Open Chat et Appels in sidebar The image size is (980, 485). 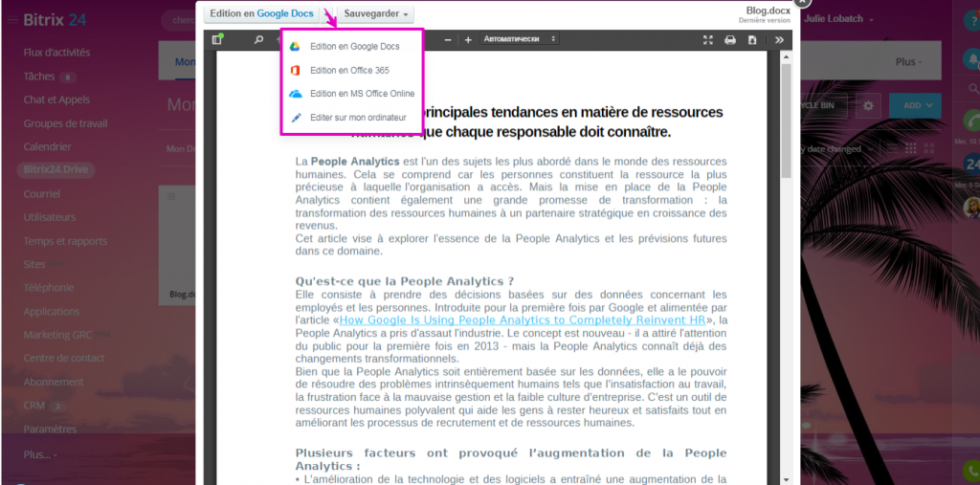coord(56,99)
